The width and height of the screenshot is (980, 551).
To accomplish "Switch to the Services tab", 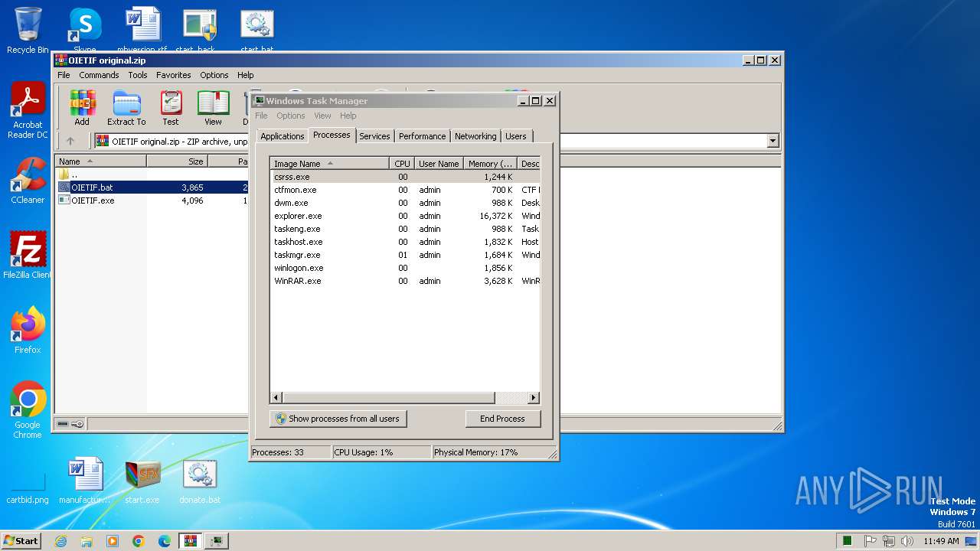I will (374, 136).
